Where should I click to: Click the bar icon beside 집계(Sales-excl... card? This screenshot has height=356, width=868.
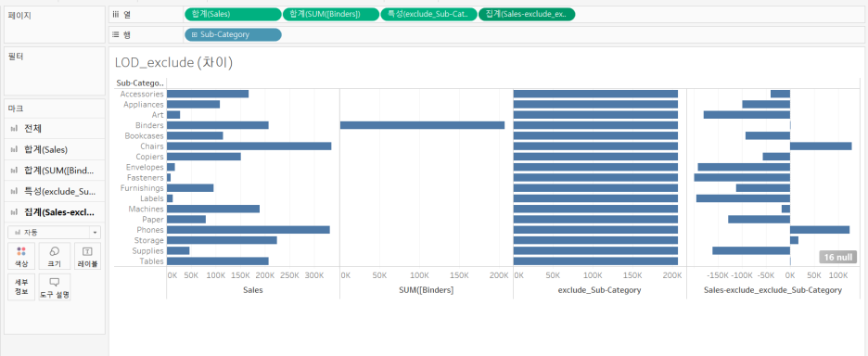click(14, 212)
